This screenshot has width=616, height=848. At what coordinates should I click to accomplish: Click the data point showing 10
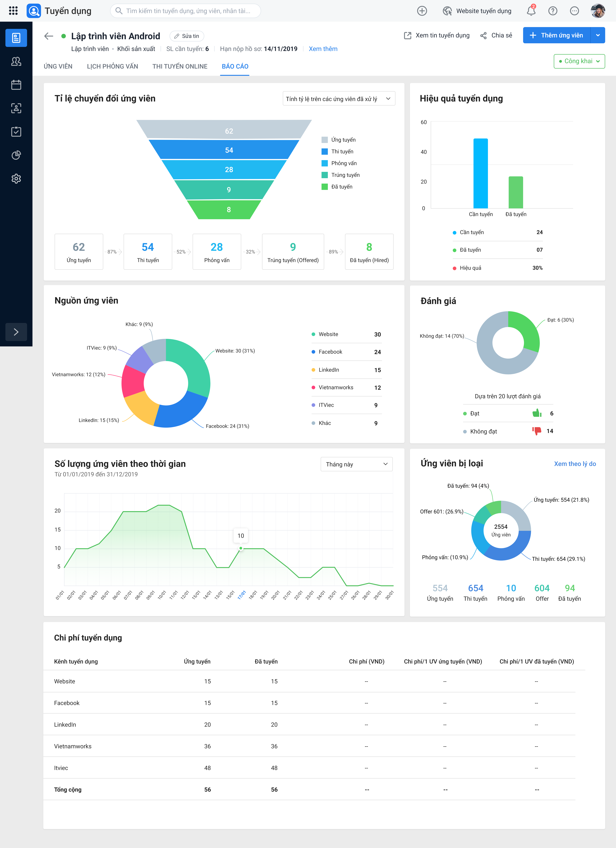(241, 548)
